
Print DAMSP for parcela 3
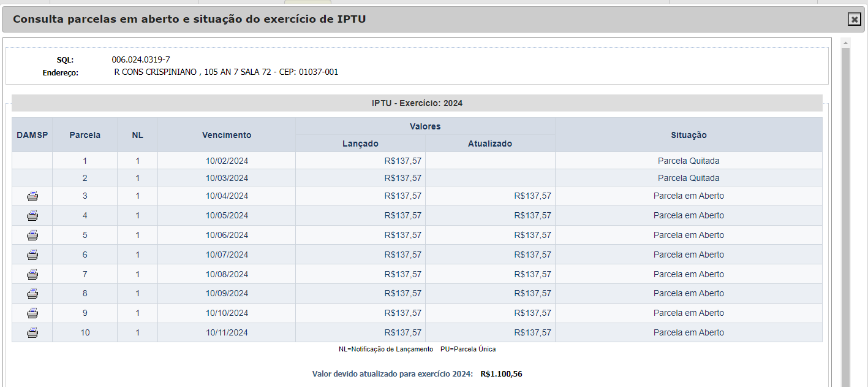coord(32,196)
